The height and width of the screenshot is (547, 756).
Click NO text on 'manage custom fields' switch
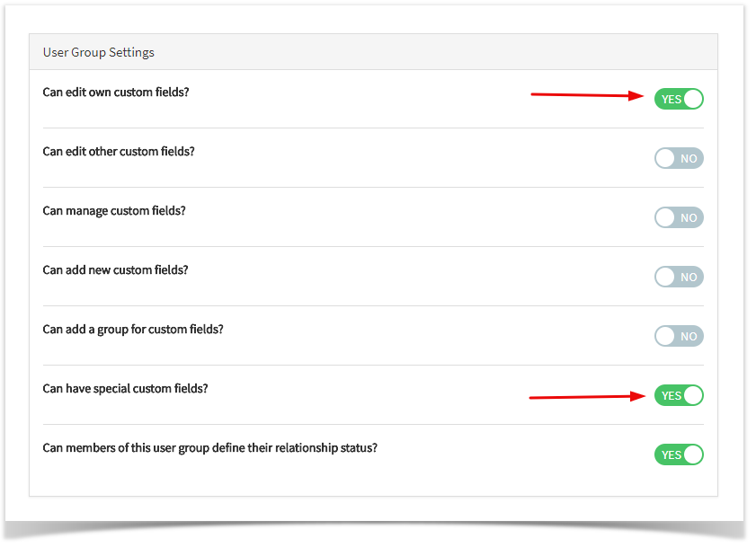point(689,218)
